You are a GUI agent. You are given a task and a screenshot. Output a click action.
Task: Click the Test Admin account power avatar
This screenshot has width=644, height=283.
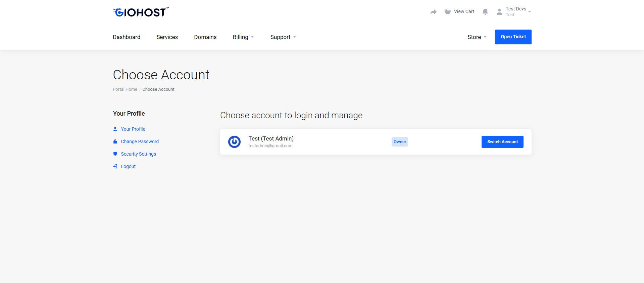click(x=234, y=142)
